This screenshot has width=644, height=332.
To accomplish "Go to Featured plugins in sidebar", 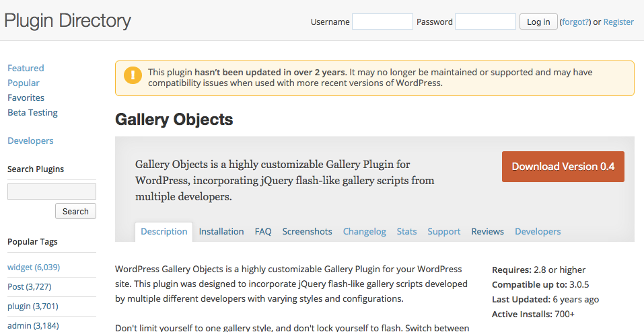I will 26,68.
